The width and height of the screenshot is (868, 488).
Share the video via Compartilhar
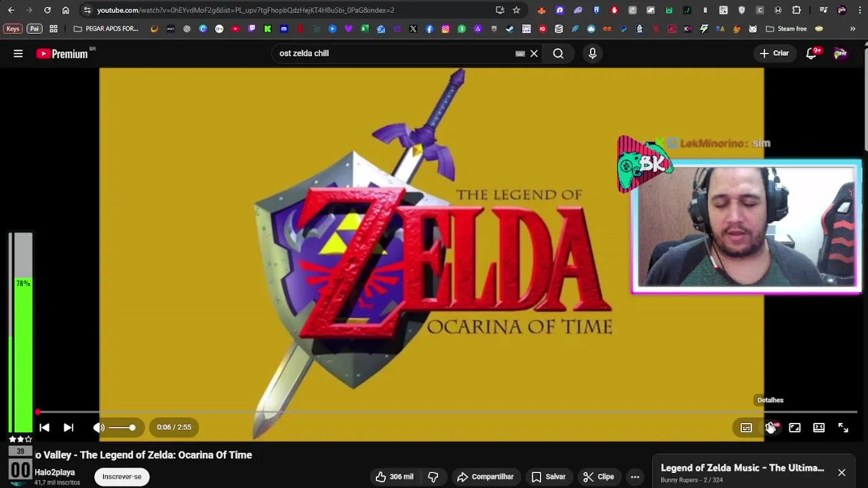(485, 476)
